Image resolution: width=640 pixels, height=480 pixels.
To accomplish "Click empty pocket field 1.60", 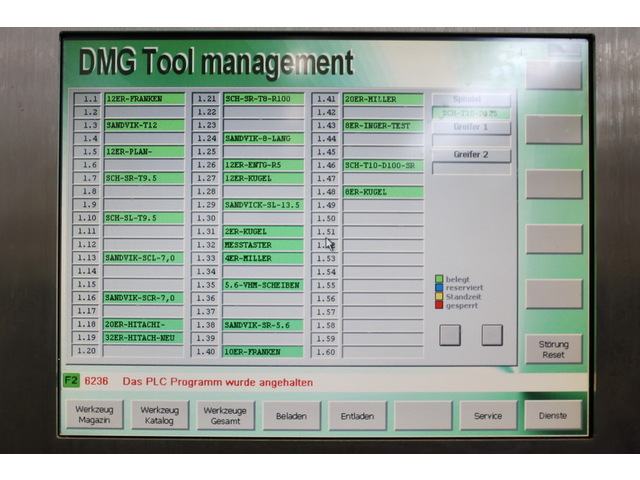I will tap(383, 352).
